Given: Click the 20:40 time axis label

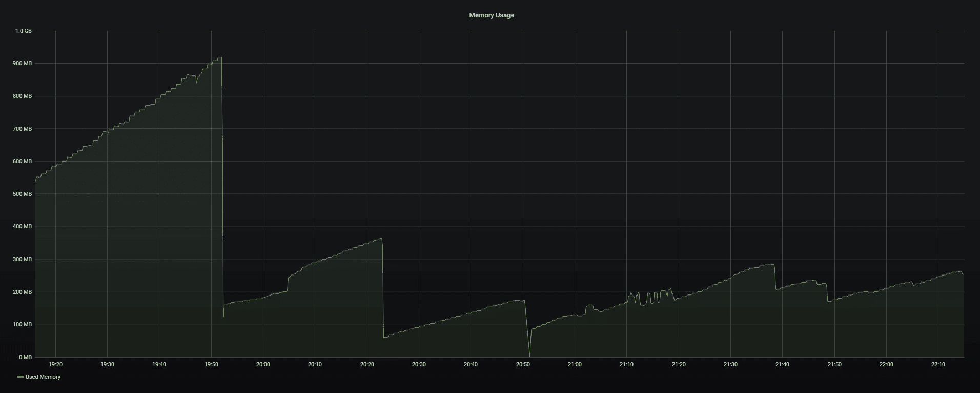Looking at the screenshot, I should click(471, 365).
